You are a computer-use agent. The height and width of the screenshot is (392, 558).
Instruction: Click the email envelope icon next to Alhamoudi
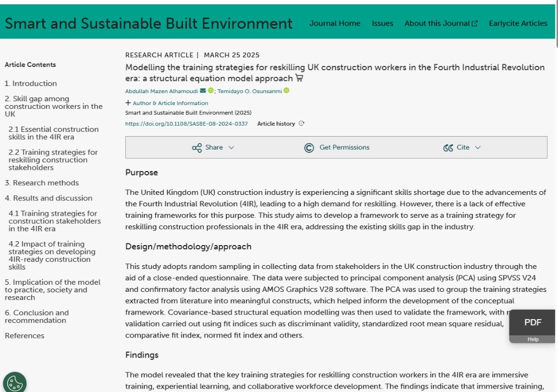203,91
